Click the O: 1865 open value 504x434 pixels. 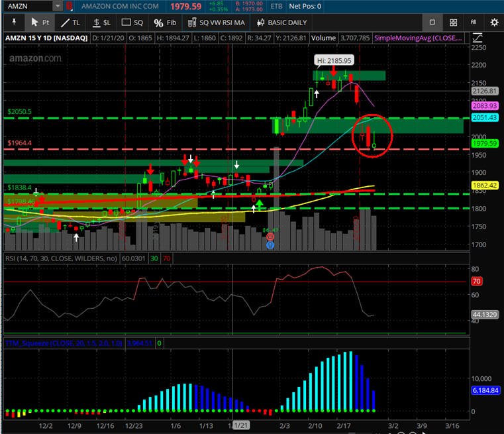[x=140, y=38]
